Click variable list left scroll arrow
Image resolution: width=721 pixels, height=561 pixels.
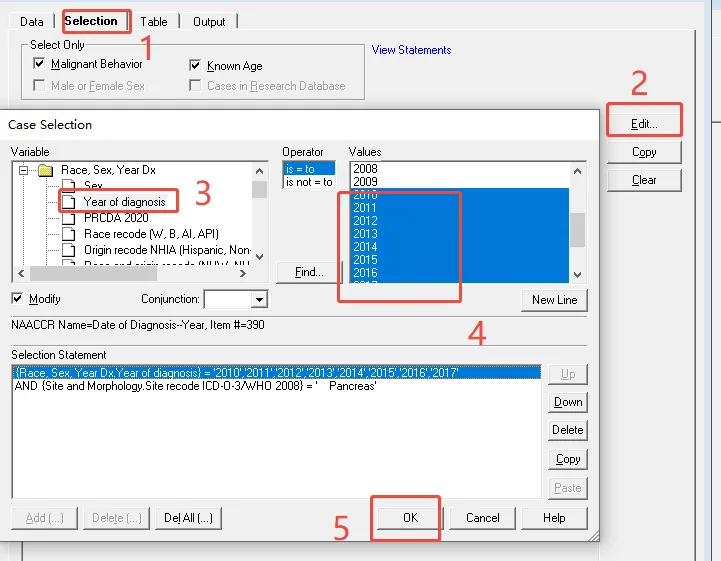[21, 274]
